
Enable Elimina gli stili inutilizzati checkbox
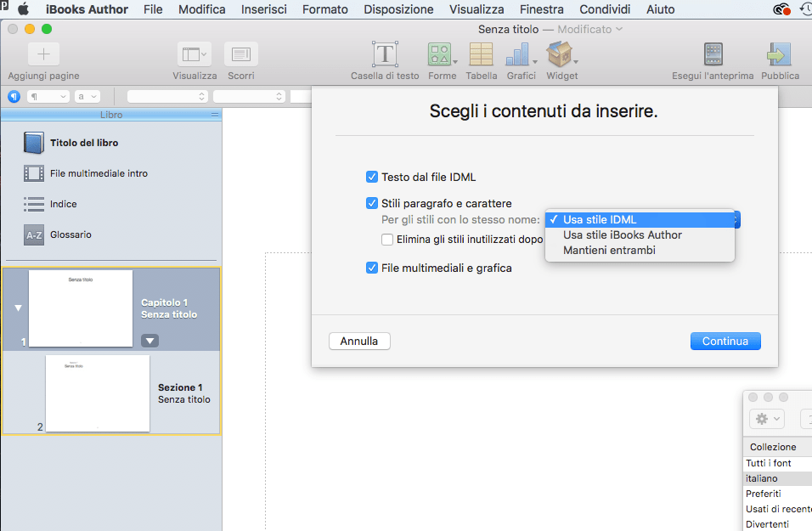[386, 240]
